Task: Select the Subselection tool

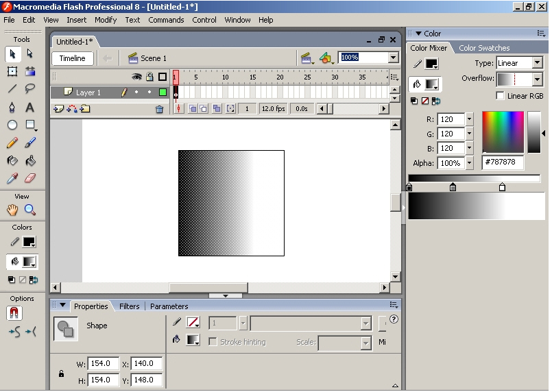Action: point(30,54)
